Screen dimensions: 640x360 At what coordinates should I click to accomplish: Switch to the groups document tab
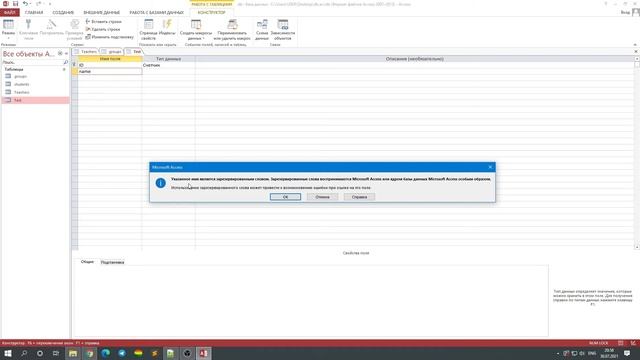(112, 51)
